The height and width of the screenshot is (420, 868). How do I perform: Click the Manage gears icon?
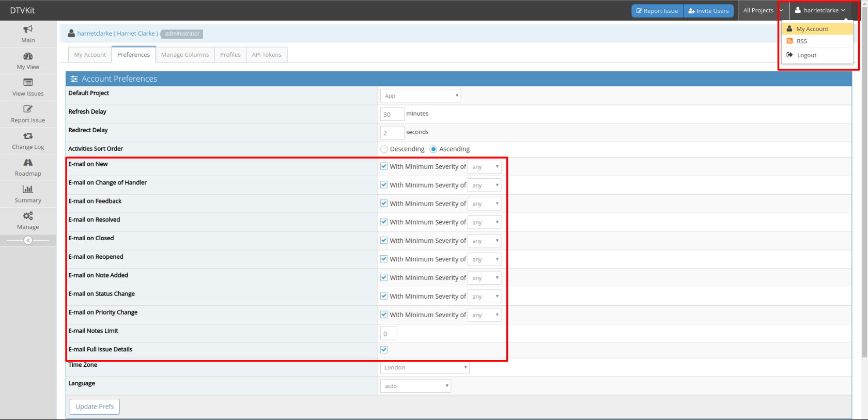[28, 216]
